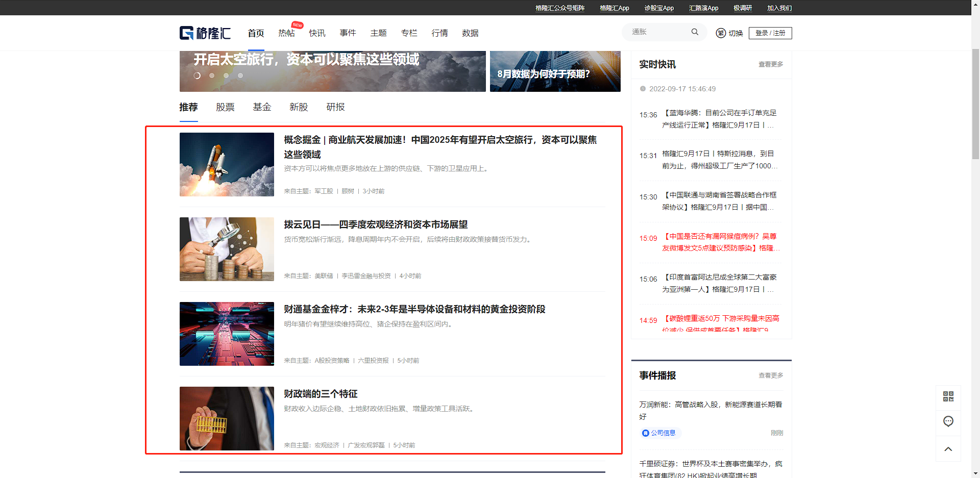This screenshot has height=478, width=980.
Task: Click topic tag 美联储
Action: pos(324,276)
